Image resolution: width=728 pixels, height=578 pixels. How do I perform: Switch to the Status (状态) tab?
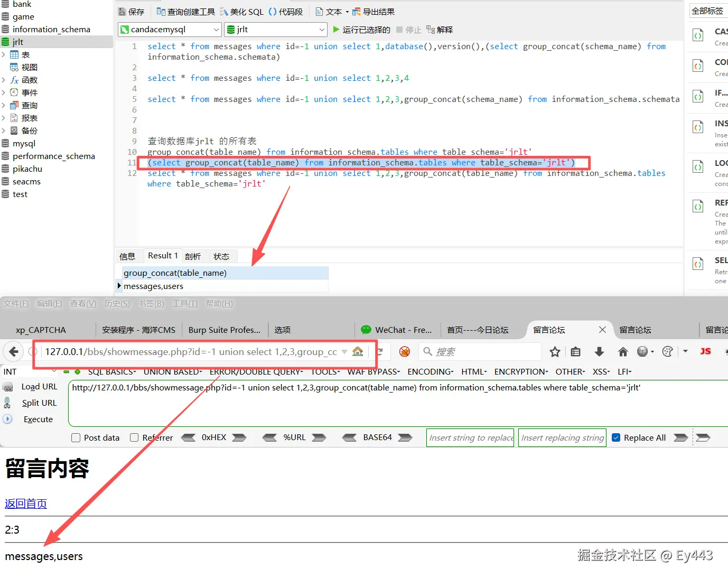click(x=221, y=256)
